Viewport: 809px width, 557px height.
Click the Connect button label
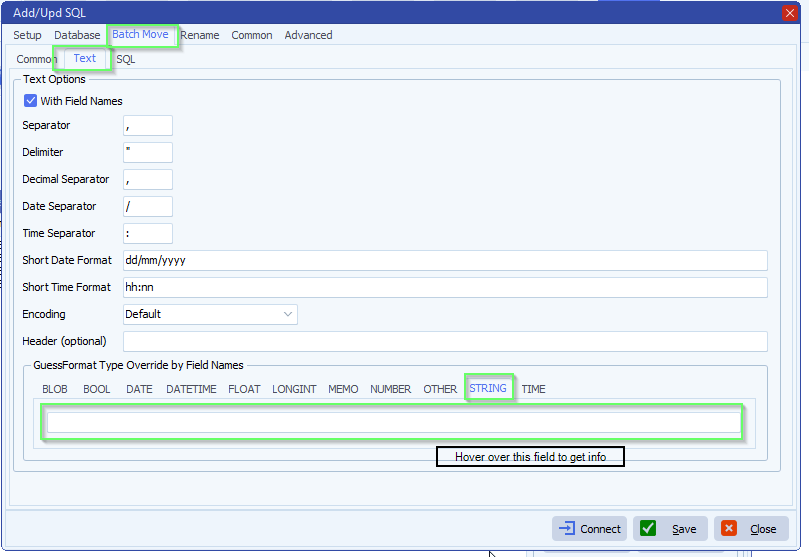coord(601,529)
